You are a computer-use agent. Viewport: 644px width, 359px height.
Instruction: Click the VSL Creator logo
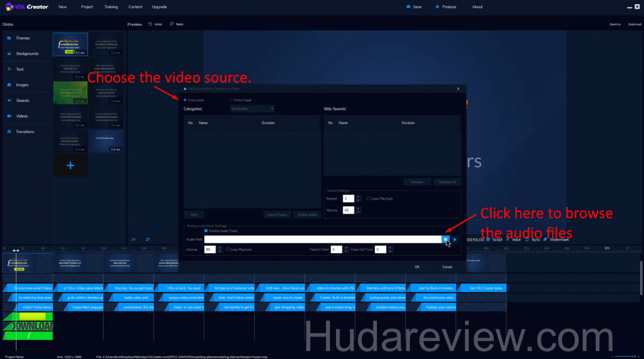point(26,7)
